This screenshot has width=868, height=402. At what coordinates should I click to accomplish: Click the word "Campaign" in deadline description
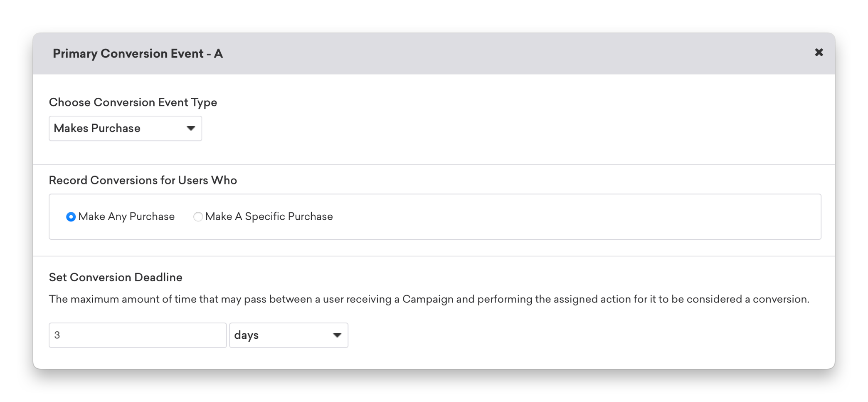click(428, 299)
